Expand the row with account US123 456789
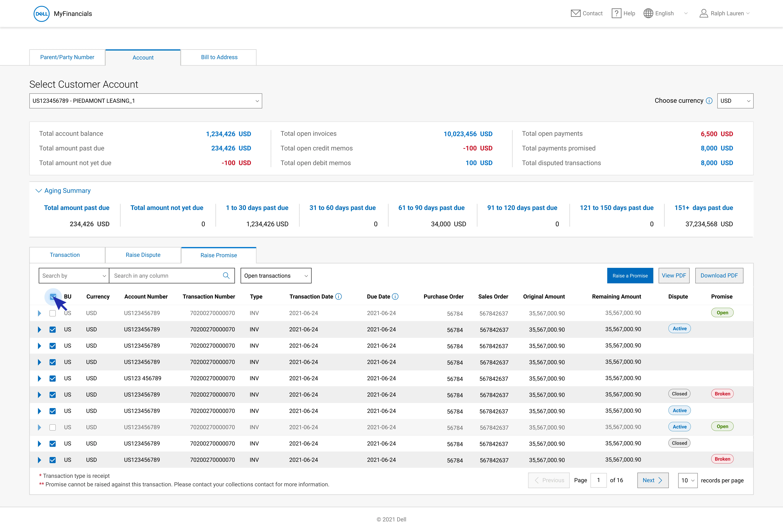783x532 pixels. coord(39,378)
